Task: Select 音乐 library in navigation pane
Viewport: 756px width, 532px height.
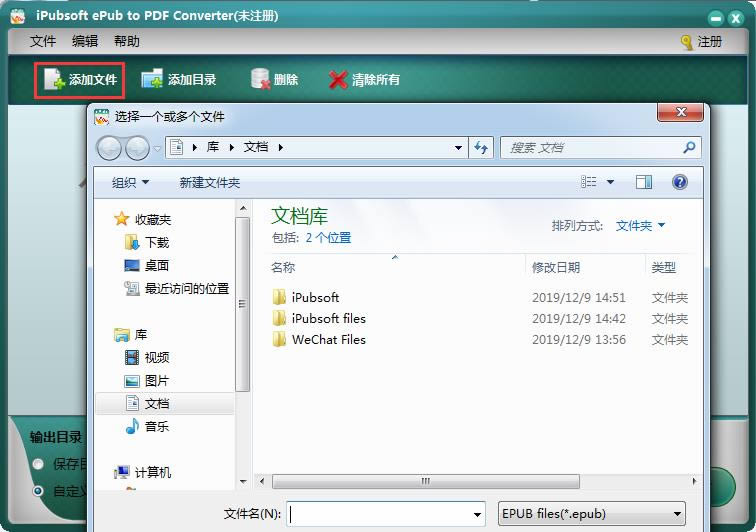Action: point(147,426)
